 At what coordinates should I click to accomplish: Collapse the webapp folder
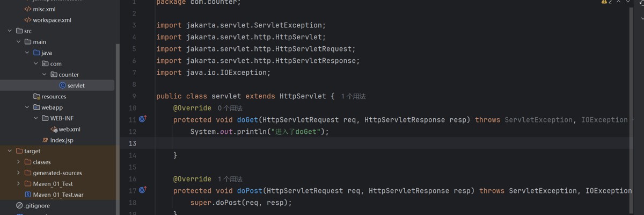coord(27,107)
